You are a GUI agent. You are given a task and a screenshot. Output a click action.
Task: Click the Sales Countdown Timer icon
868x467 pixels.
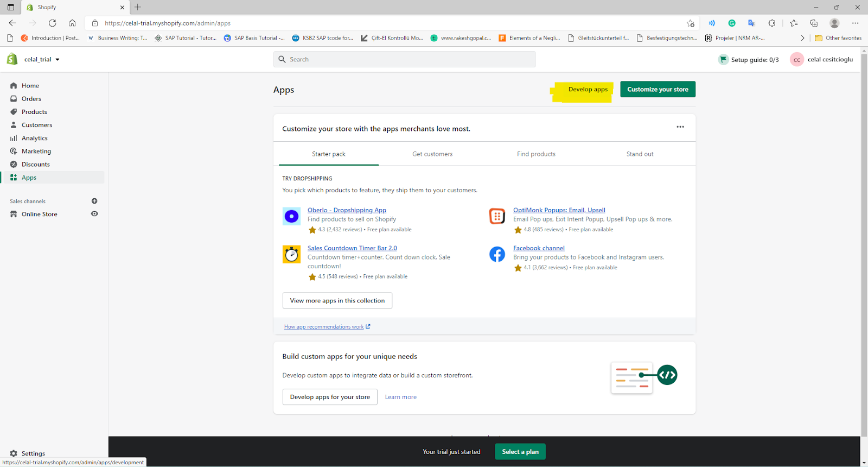[291, 254]
